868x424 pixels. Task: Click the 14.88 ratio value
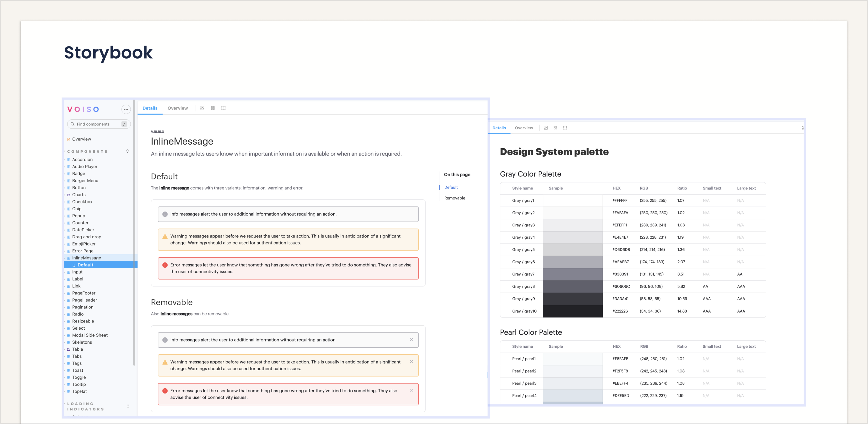[682, 311]
